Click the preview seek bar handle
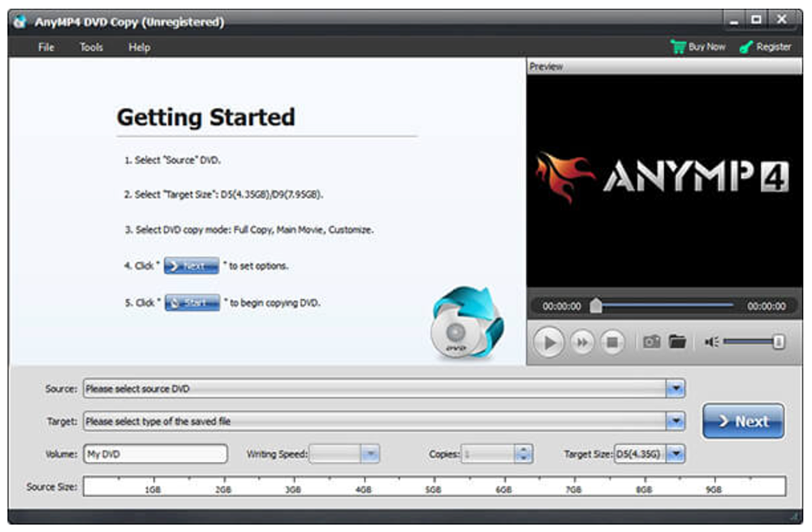This screenshot has height=532, width=812. pyautogui.click(x=596, y=305)
